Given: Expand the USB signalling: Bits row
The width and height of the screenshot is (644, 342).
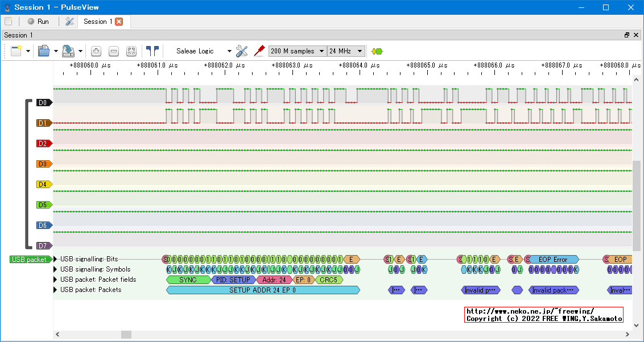Looking at the screenshot, I should [56, 259].
